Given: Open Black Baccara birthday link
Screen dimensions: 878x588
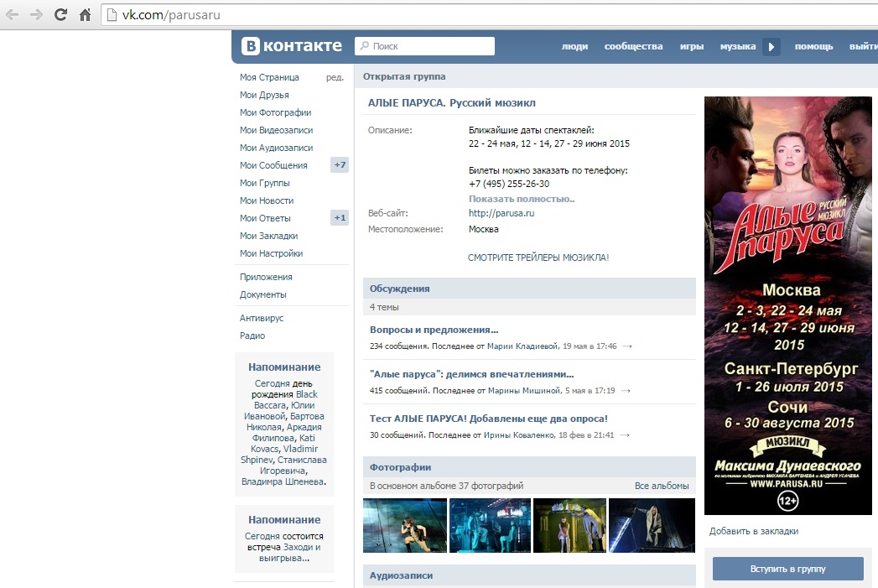Looking at the screenshot, I should (x=286, y=400).
